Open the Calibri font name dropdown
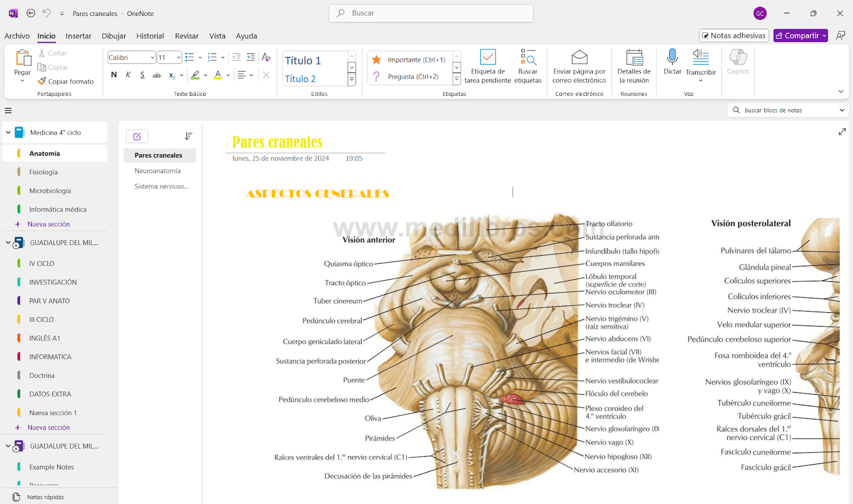Image resolution: width=853 pixels, height=504 pixels. pyautogui.click(x=152, y=58)
